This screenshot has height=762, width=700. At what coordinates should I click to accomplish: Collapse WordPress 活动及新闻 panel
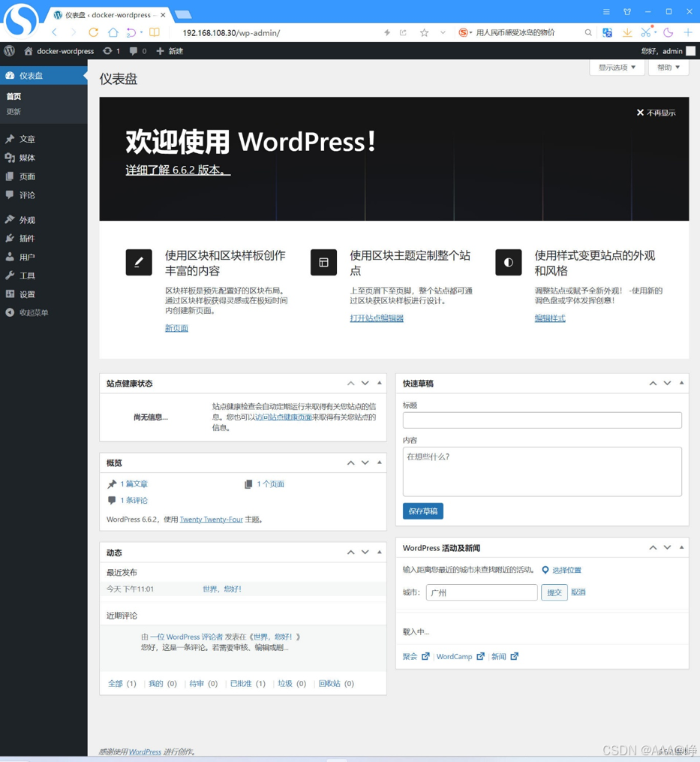tap(681, 547)
